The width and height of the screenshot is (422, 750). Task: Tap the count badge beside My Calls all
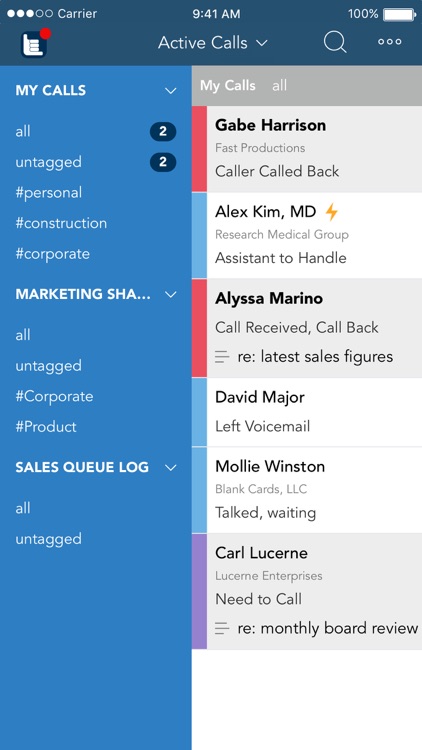pos(163,132)
